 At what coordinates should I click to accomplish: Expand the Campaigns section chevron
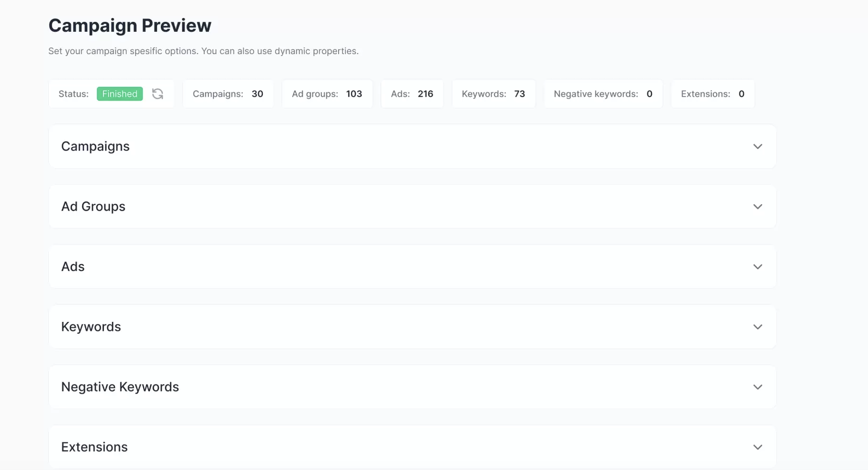[x=757, y=146]
